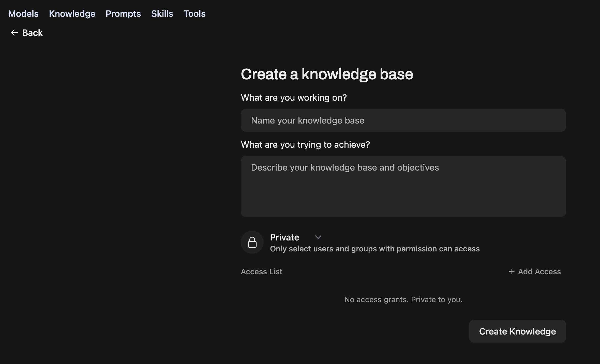This screenshot has width=600, height=364.
Task: Click the back arrow icon
Action: [14, 33]
